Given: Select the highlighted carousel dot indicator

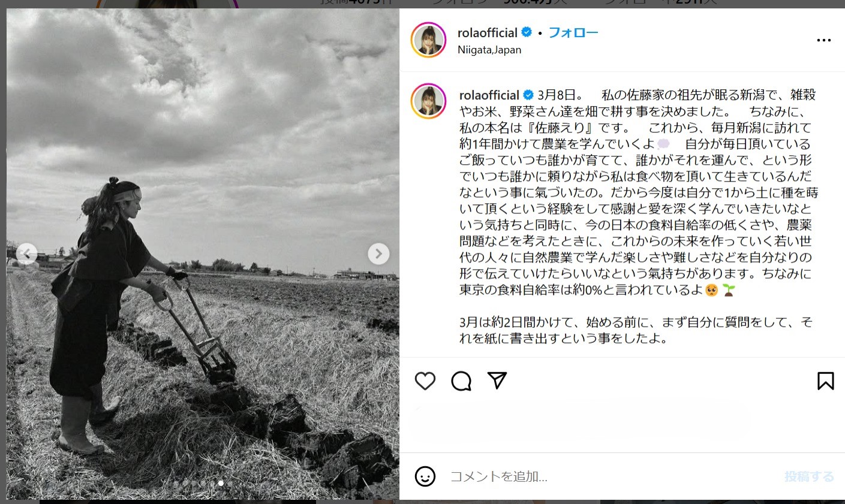Looking at the screenshot, I should pos(221,483).
